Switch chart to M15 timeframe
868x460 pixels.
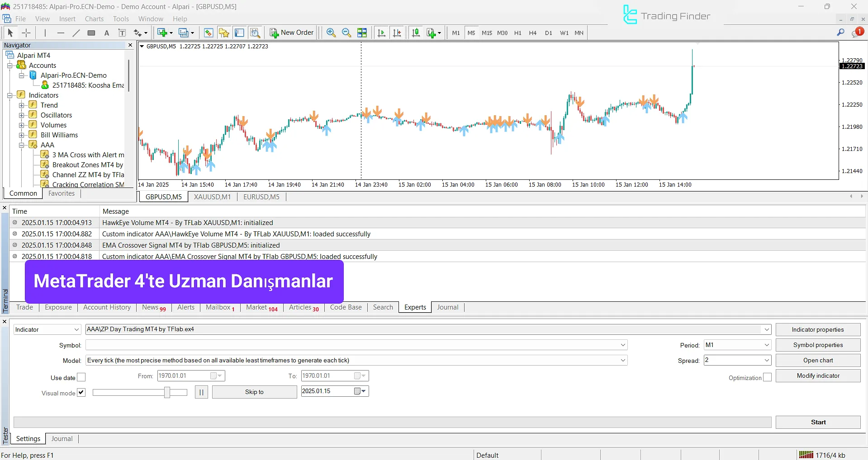[x=487, y=33]
